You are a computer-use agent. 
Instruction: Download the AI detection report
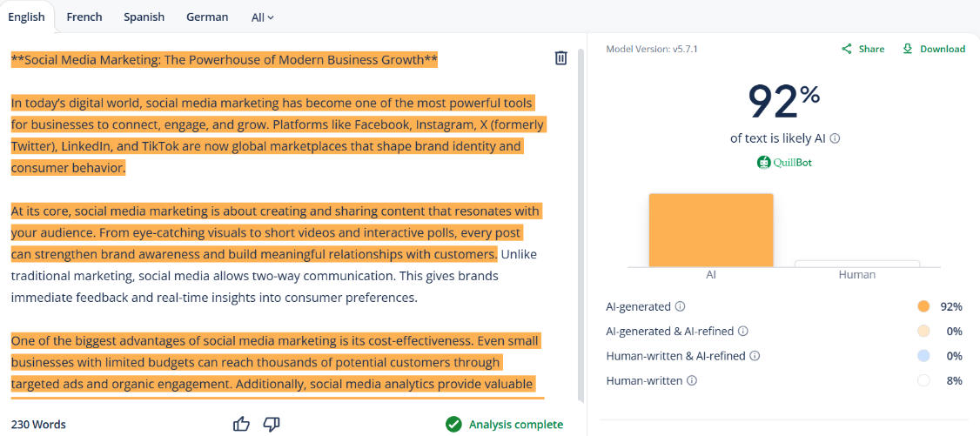point(934,49)
